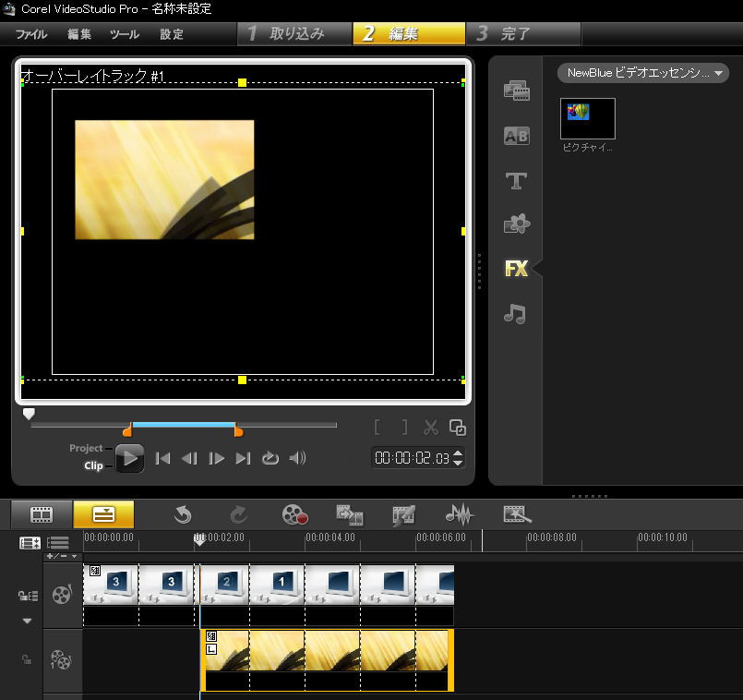Jump to the end of the clip
This screenshot has width=743, height=700.
click(243, 458)
